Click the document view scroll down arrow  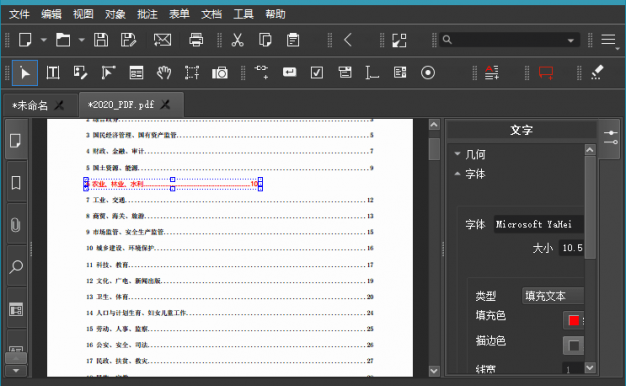(x=434, y=371)
